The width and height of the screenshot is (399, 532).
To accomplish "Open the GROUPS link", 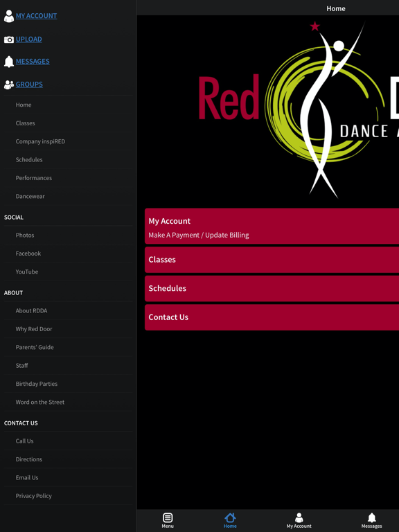I will coord(29,85).
